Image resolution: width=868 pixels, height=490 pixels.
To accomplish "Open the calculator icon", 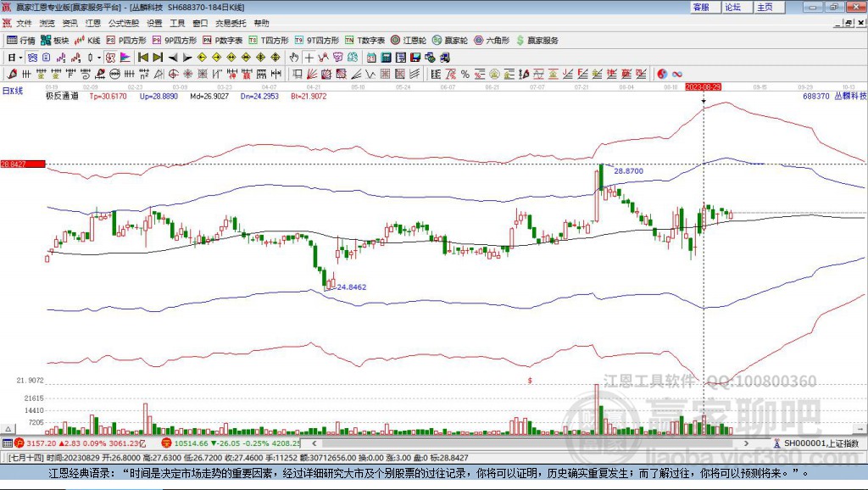I will click(386, 58).
